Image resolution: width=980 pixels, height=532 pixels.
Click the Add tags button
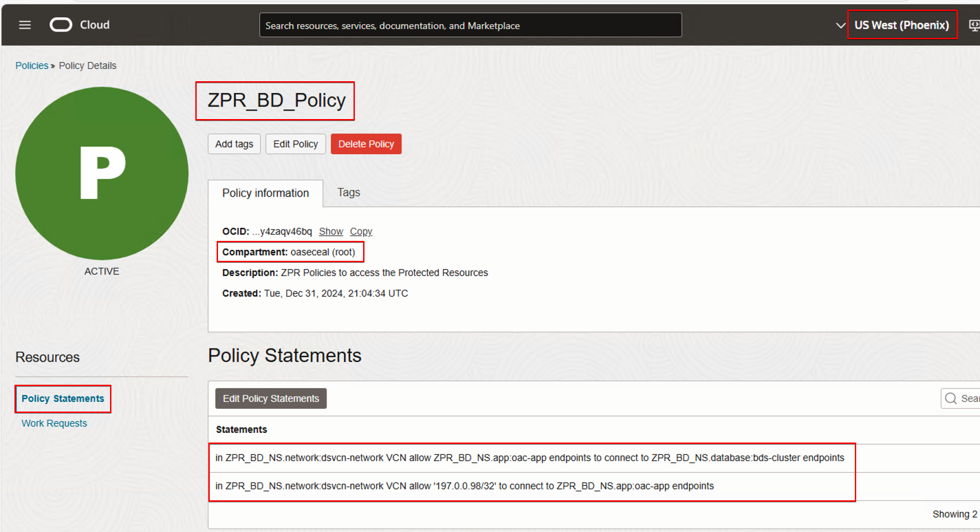tap(234, 144)
